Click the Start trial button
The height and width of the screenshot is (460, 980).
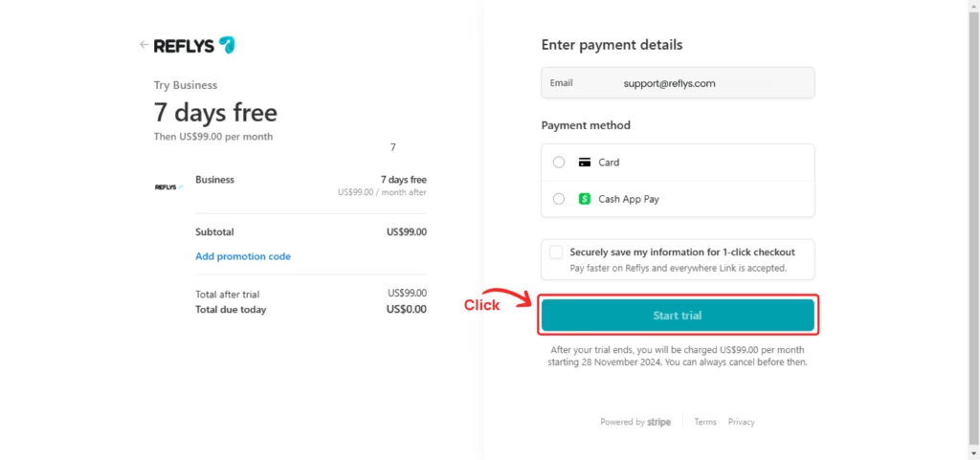point(678,316)
